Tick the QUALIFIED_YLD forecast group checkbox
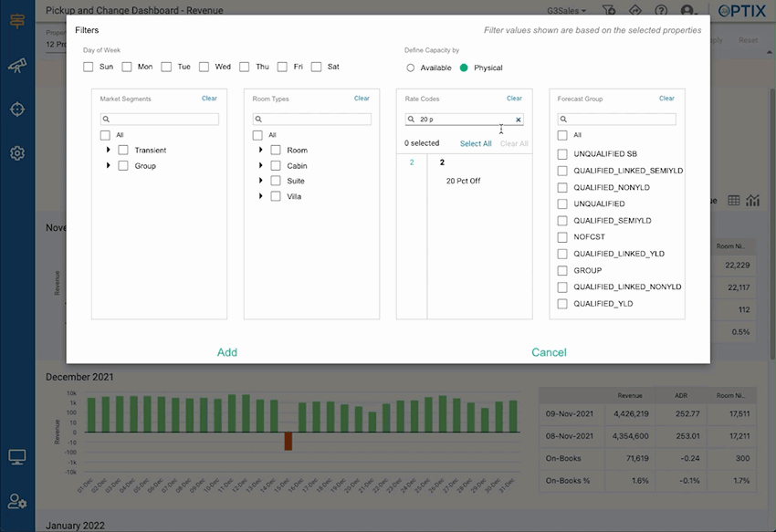This screenshot has height=532, width=776. tap(562, 304)
